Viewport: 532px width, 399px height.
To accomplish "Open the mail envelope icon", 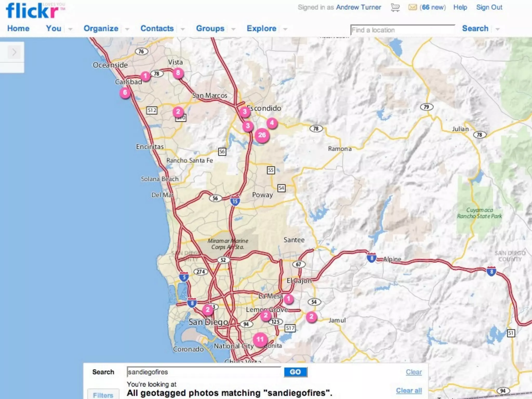I will coord(412,7).
